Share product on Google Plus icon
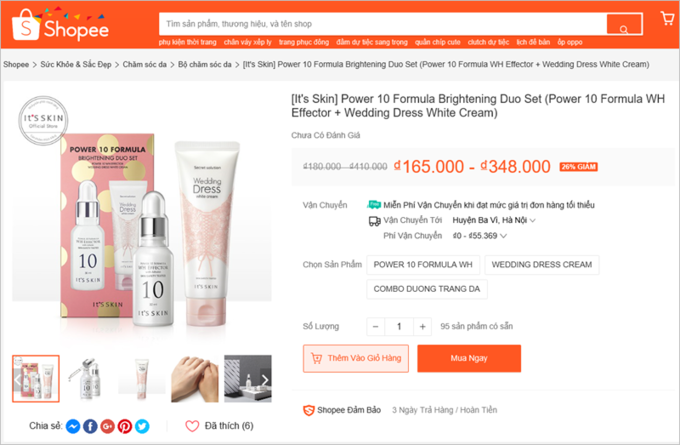 click(108, 426)
